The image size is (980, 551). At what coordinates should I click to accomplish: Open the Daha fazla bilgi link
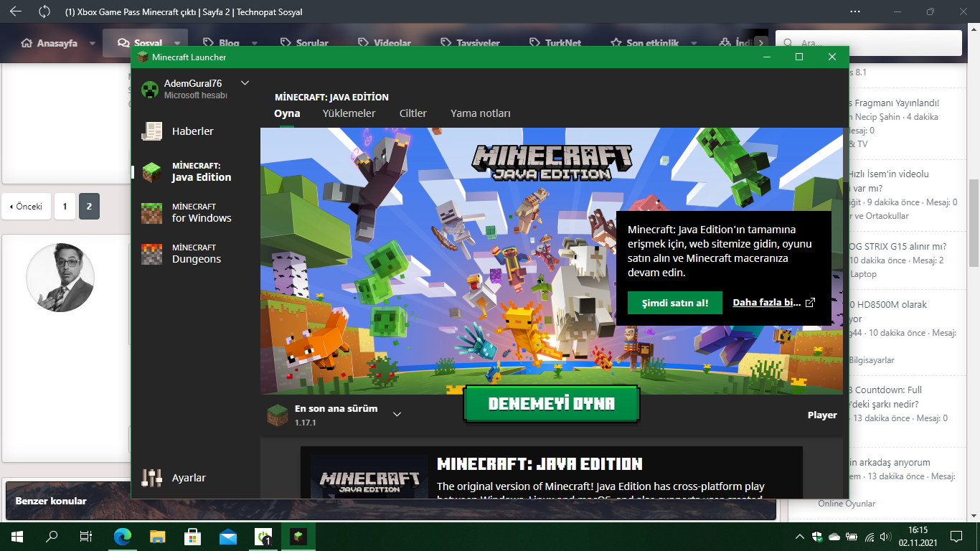[x=766, y=303]
